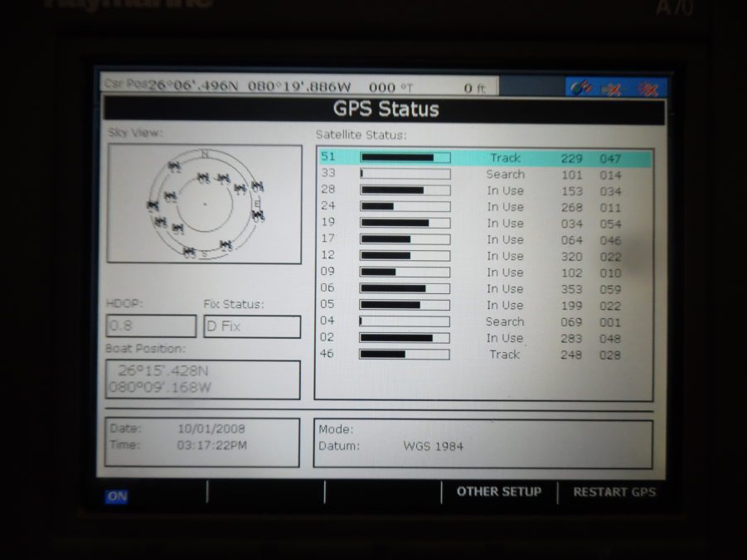Select satellite row 09 In Use
This screenshot has height=560, width=747.
tap(485, 273)
